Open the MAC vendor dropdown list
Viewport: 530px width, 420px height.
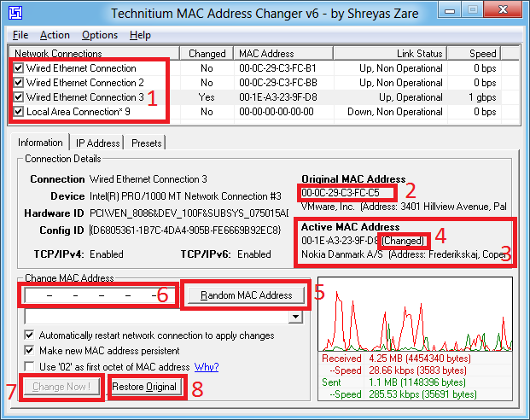click(x=296, y=317)
